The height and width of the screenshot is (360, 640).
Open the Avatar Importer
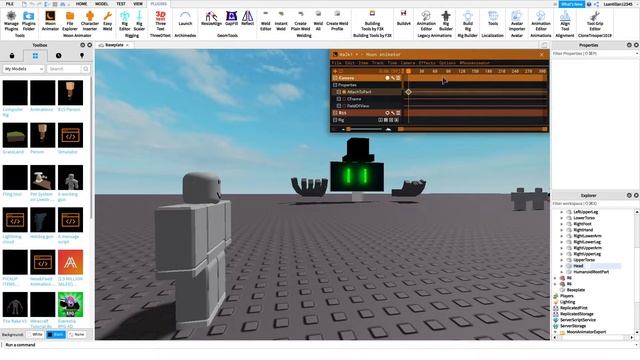point(517,21)
